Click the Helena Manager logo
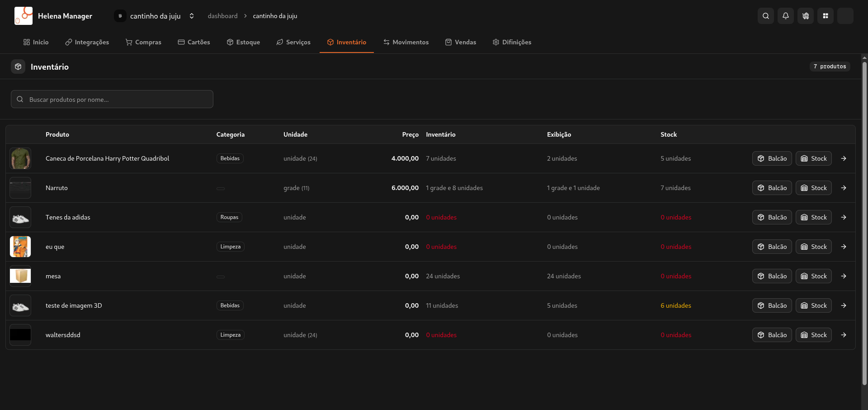Viewport: 868px width, 410px height. (24, 16)
